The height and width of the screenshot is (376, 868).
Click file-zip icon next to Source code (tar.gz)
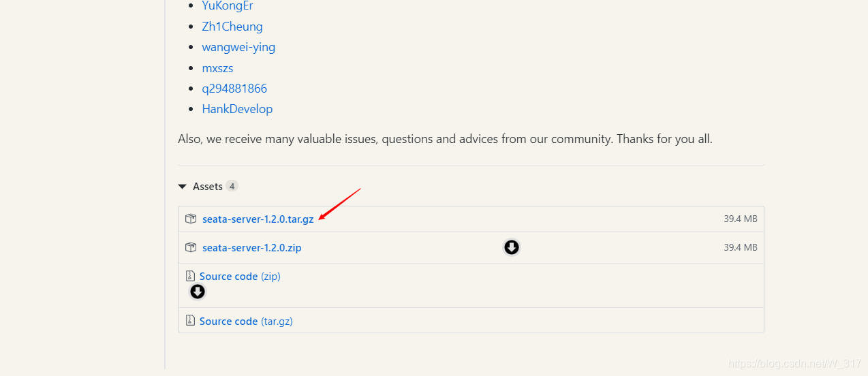click(x=191, y=321)
